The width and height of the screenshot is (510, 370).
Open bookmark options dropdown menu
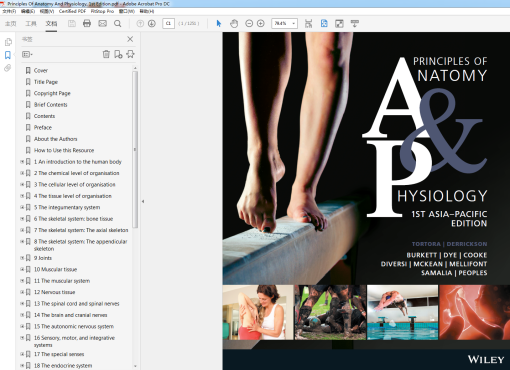tap(27, 54)
